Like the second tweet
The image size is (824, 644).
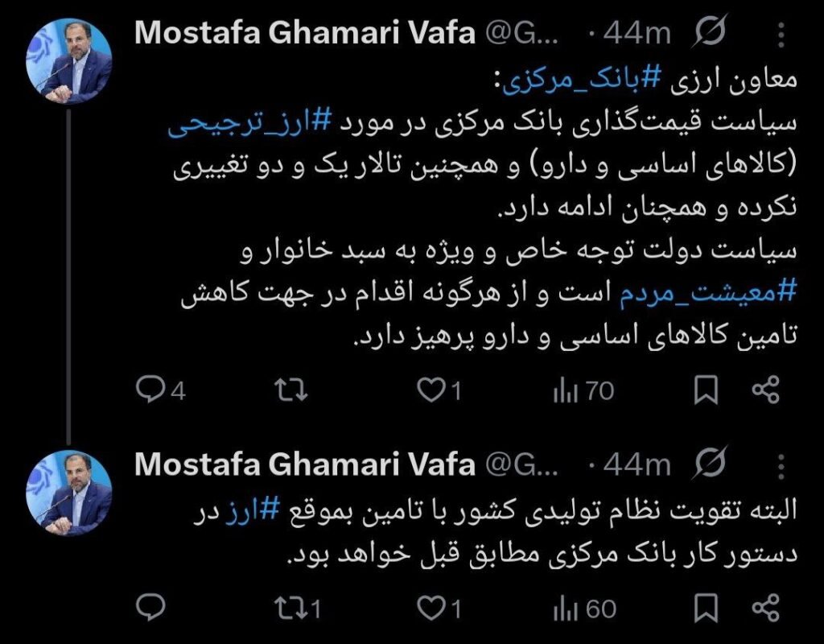pyautogui.click(x=433, y=607)
